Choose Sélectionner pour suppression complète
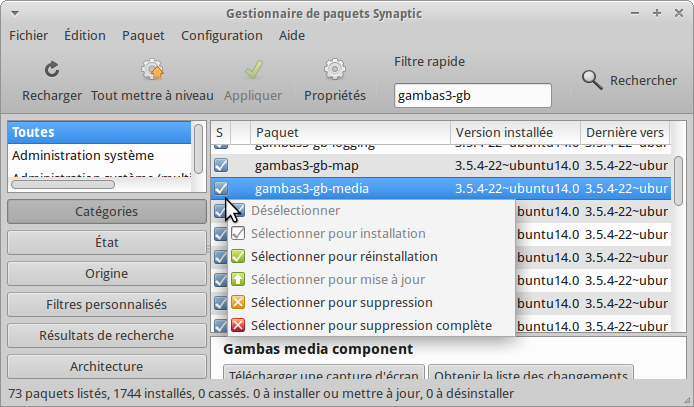The width and height of the screenshot is (694, 407). click(x=371, y=326)
